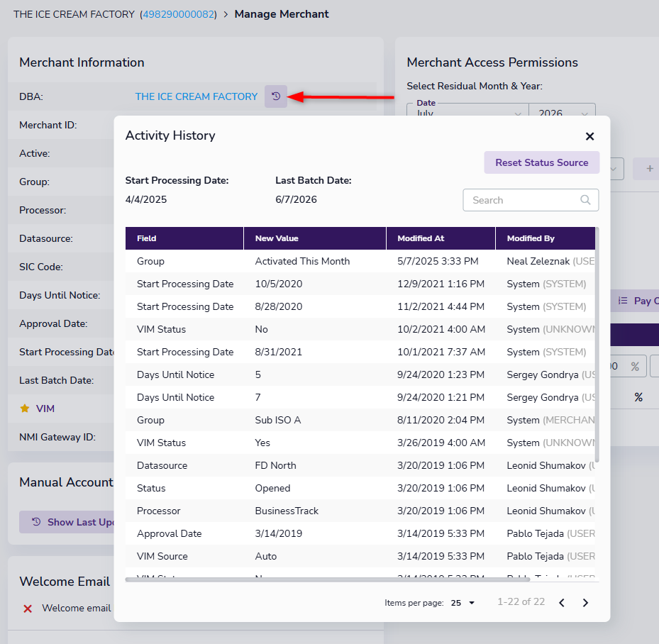Viewport: 659px width, 644px height.
Task: Click the '9/24/2020 1:23 PM' timestamp
Action: 441,374
